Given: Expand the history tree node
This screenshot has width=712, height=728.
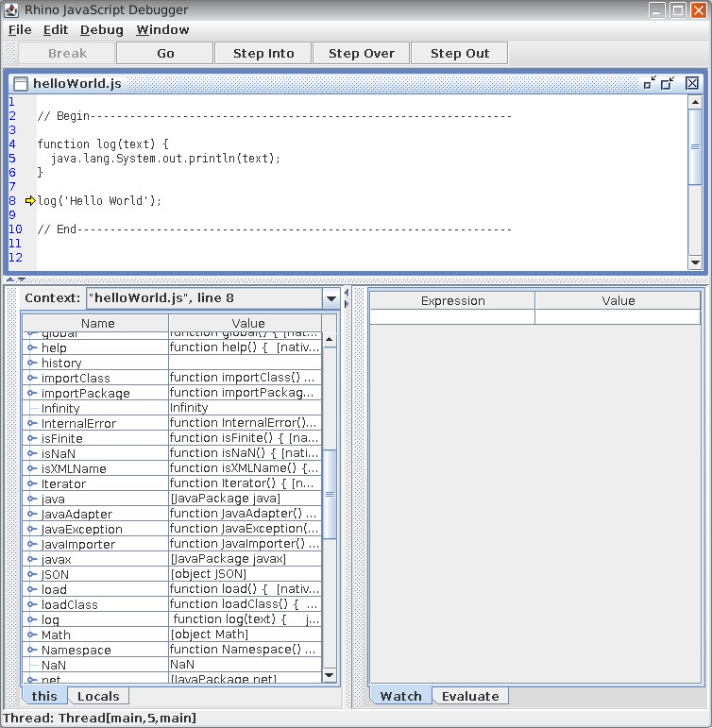Looking at the screenshot, I should [31, 363].
